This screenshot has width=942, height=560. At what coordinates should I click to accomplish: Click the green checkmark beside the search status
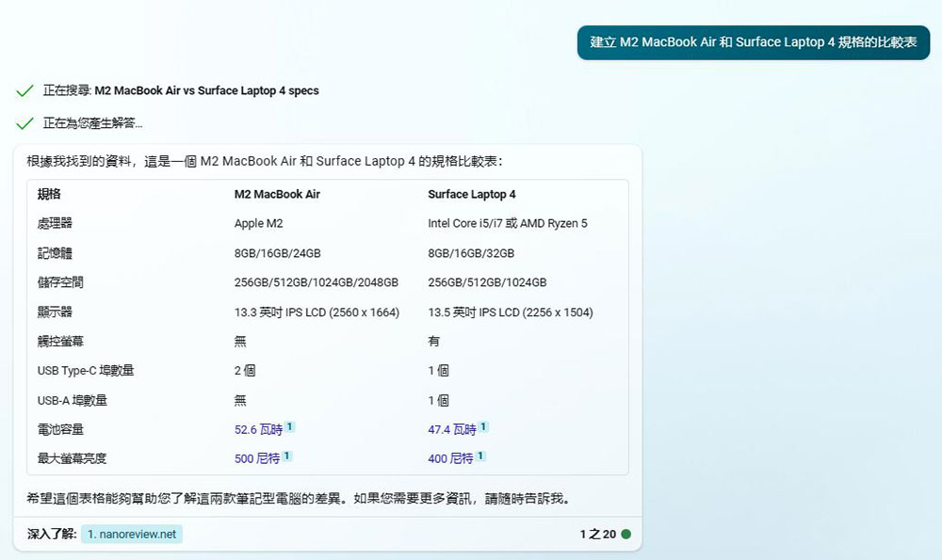point(24,90)
